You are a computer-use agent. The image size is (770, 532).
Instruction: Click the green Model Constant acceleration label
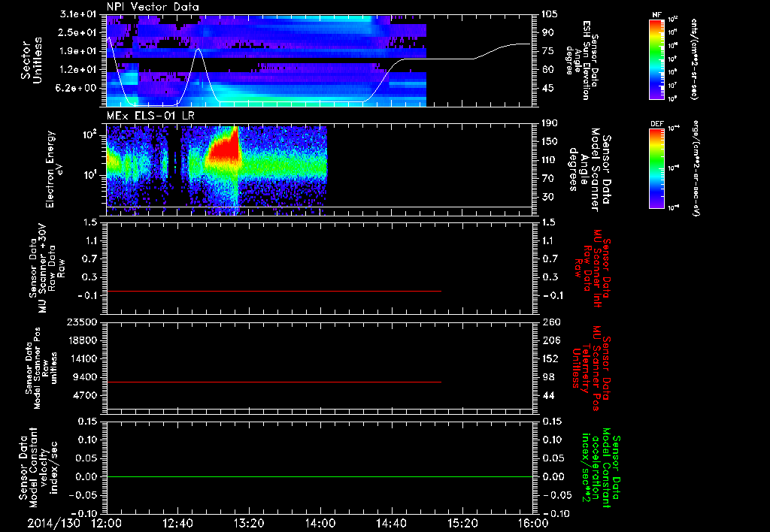point(601,469)
